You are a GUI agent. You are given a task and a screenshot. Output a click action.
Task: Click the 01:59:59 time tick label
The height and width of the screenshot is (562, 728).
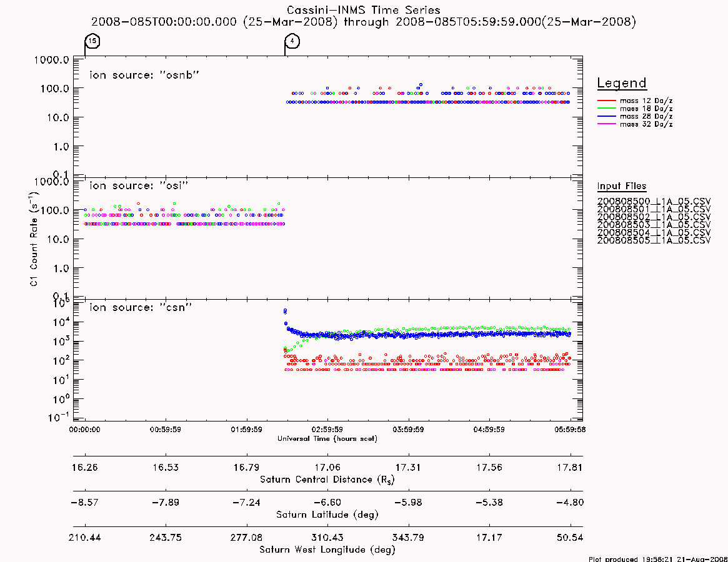247,430
